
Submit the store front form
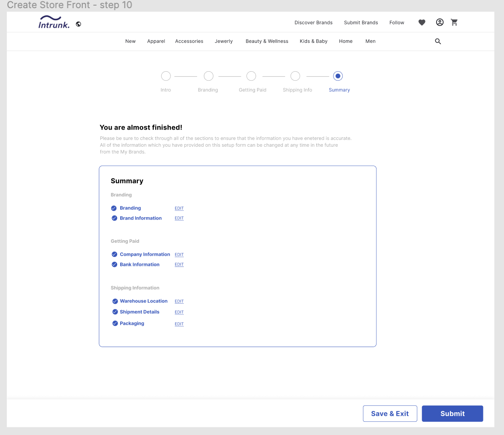452,414
